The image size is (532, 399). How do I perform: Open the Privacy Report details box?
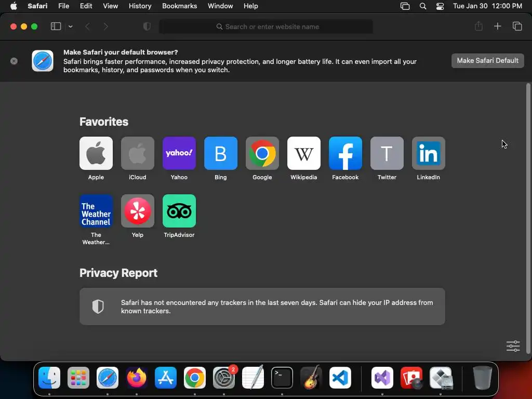tap(262, 307)
